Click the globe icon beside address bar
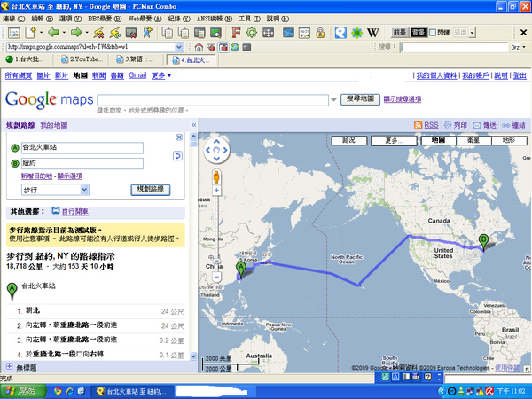The width and height of the screenshot is (532, 399). (x=235, y=47)
